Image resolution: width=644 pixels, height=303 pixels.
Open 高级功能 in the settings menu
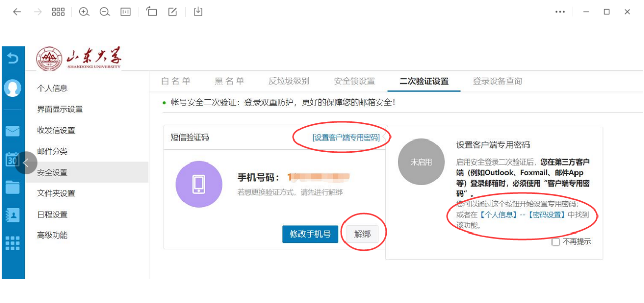(x=52, y=235)
